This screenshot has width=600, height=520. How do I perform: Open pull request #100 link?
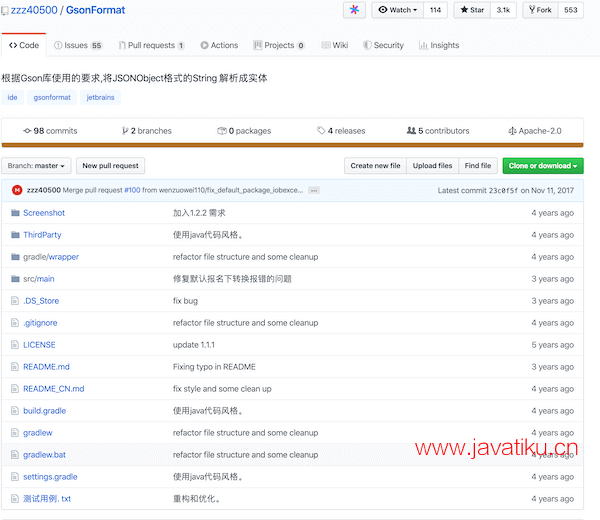[x=132, y=190]
